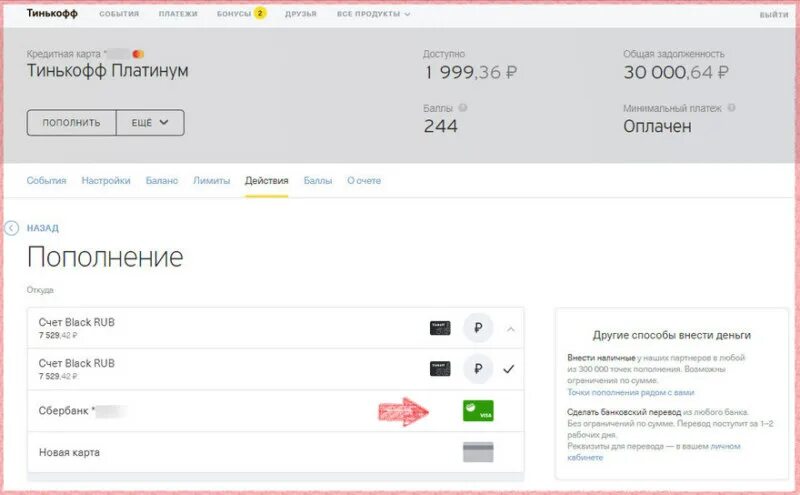Open the ЕЩЁ dropdown button

150,122
